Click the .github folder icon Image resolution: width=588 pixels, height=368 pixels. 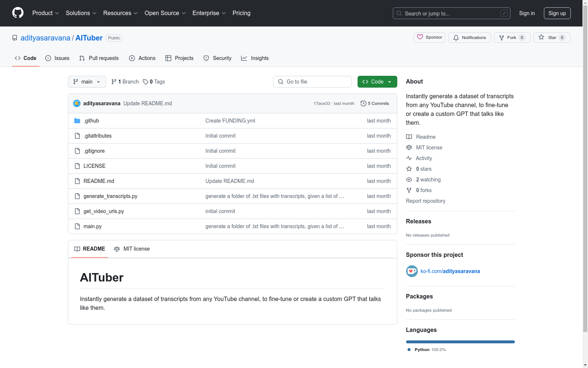click(x=77, y=121)
